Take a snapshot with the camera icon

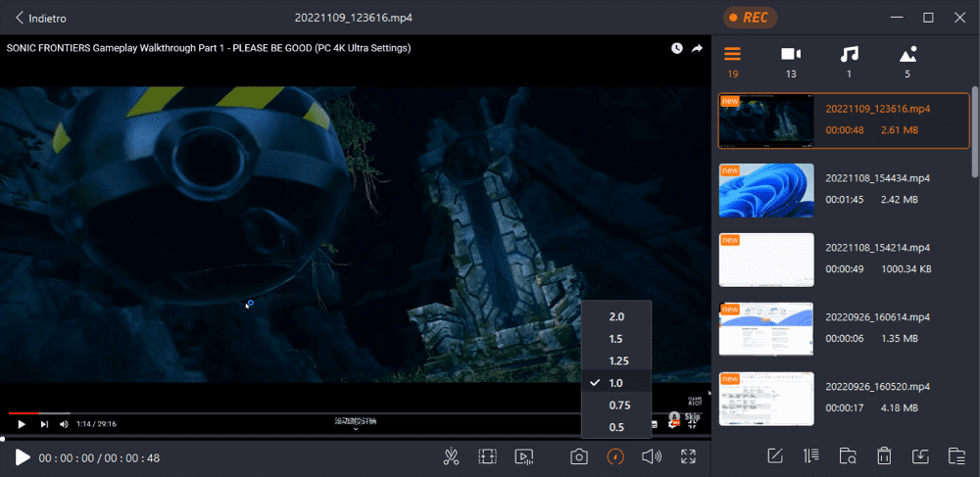coord(579,457)
